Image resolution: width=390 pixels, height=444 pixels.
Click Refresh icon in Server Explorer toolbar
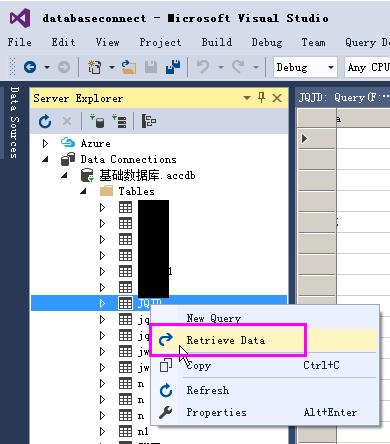[x=45, y=121]
